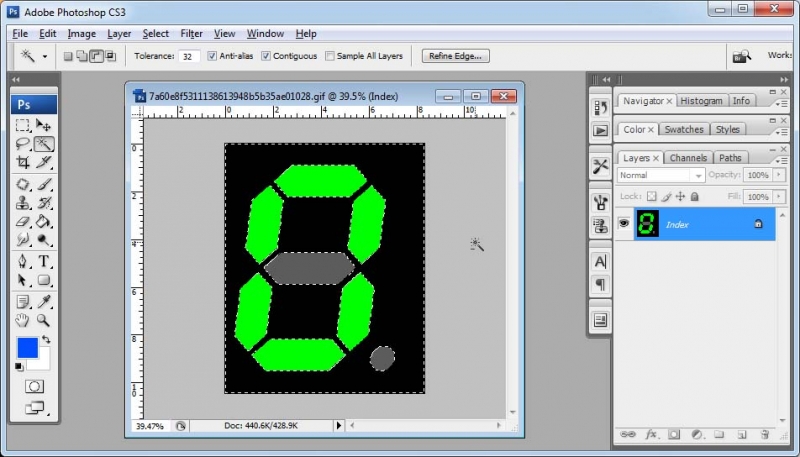The width and height of the screenshot is (800, 457).
Task: Click the Paint Bucket tool
Action: 44,222
